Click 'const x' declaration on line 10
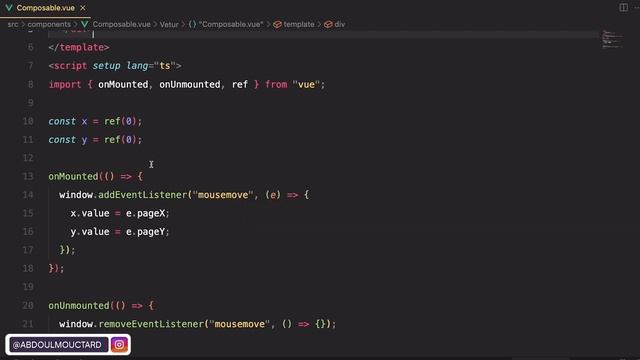Image resolution: width=640 pixels, height=360 pixels. (x=68, y=121)
